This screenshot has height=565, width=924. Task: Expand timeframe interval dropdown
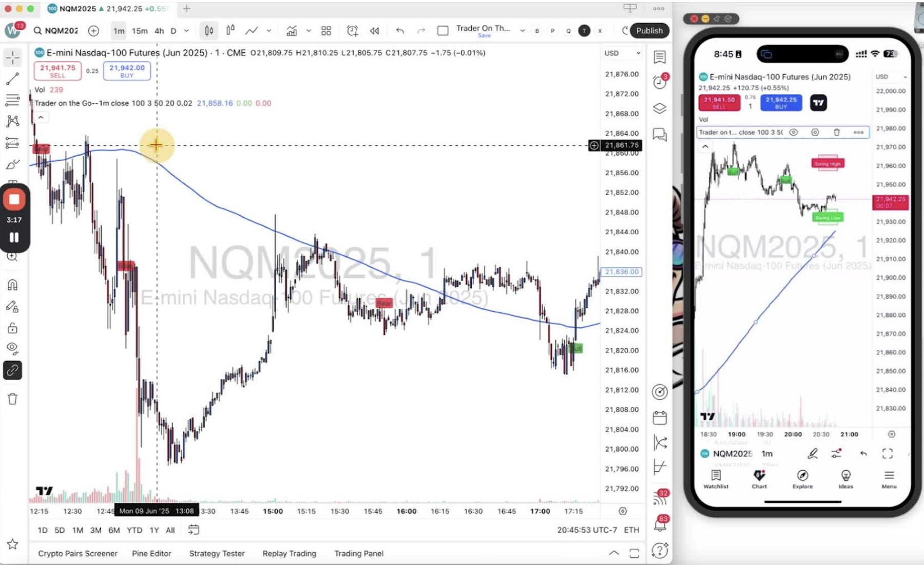point(186,31)
